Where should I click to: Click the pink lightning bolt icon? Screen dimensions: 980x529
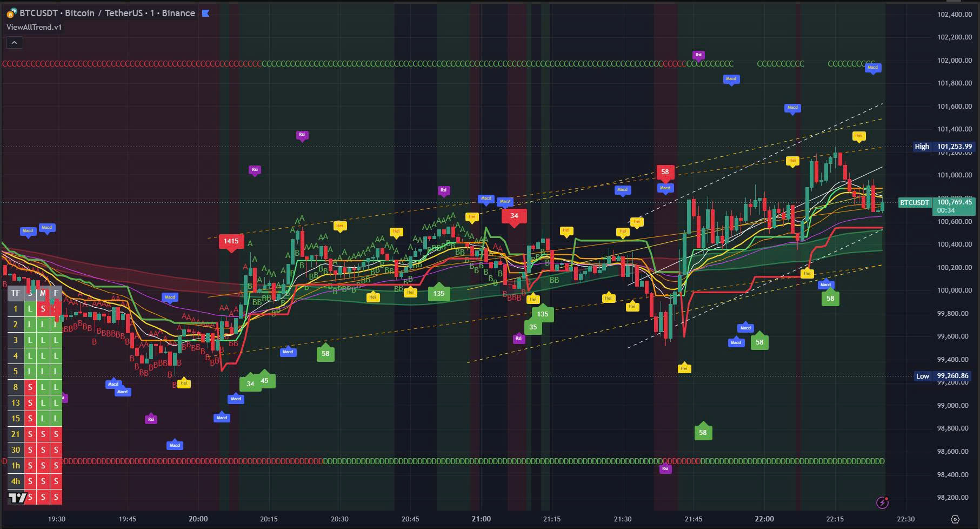click(x=882, y=502)
